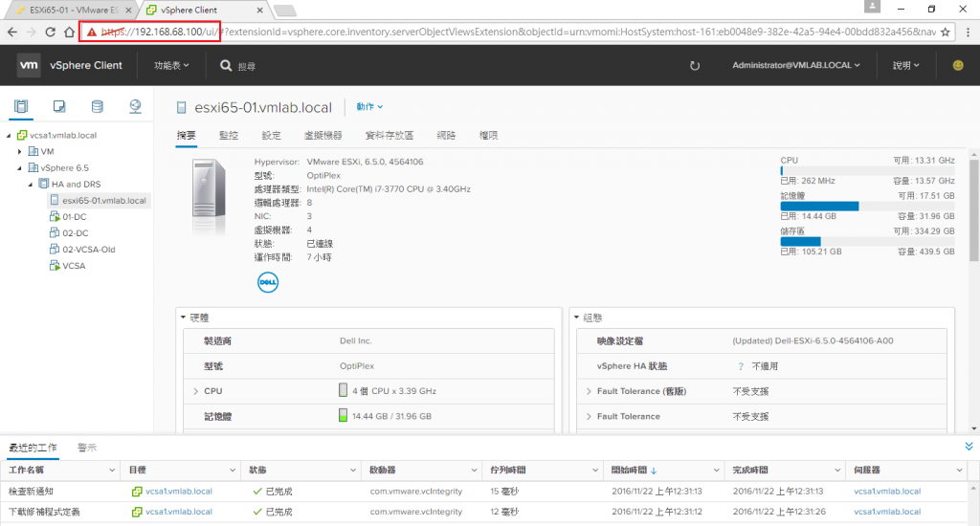Select the 01-DC virtual machine
Screen dimensions: 980x526
(75, 217)
